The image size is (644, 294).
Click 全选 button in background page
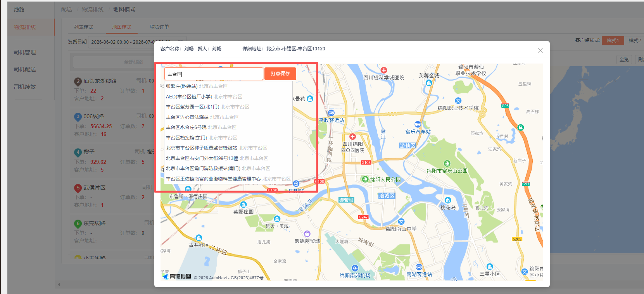point(624,60)
